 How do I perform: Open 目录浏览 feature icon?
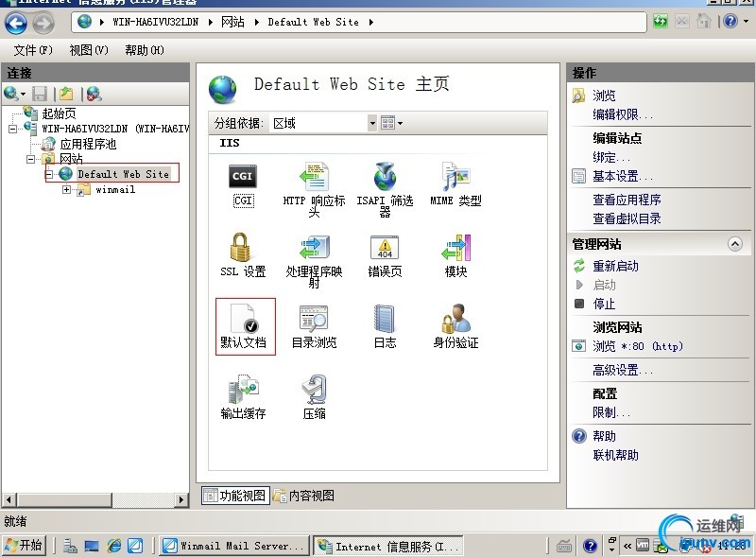[314, 327]
